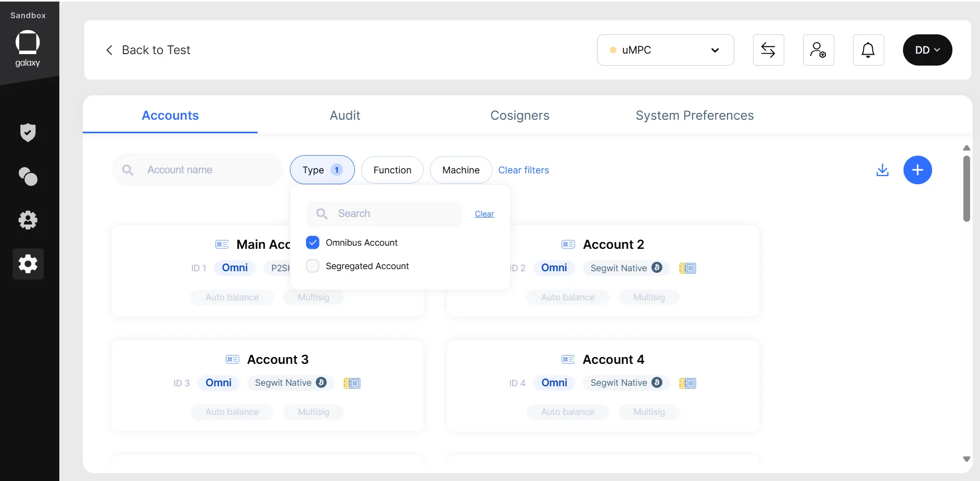Open the user settings icon button
Viewport: 980px width, 481px height.
818,50
